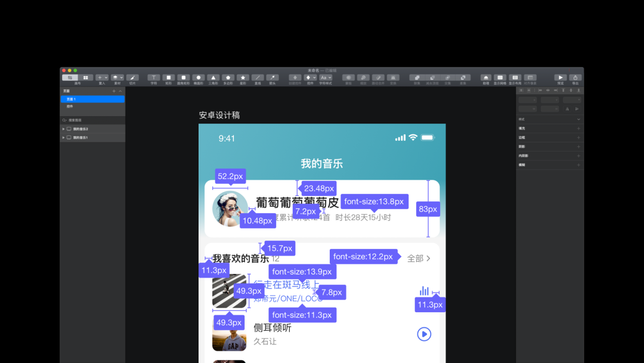Image resolution: width=644 pixels, height=363 pixels.
Task: Click the distribute horizontally alignment icon
Action: coord(521,90)
